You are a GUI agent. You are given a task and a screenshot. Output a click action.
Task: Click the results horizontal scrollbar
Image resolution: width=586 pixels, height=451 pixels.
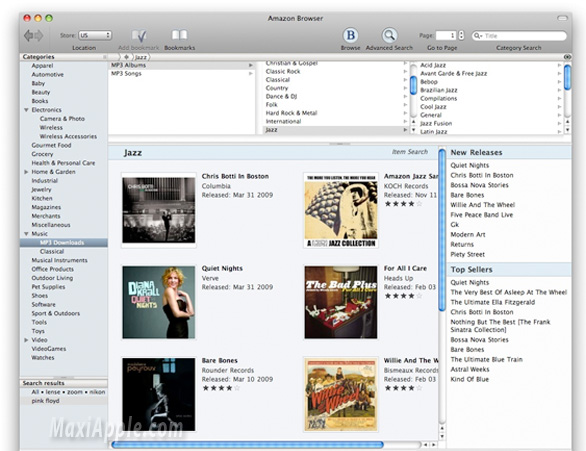coord(247,445)
